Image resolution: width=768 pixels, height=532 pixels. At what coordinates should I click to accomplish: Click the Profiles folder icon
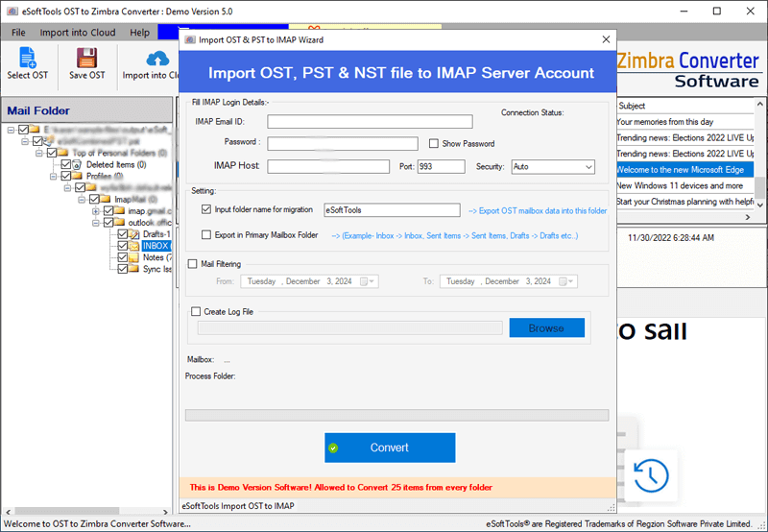pyautogui.click(x=77, y=176)
